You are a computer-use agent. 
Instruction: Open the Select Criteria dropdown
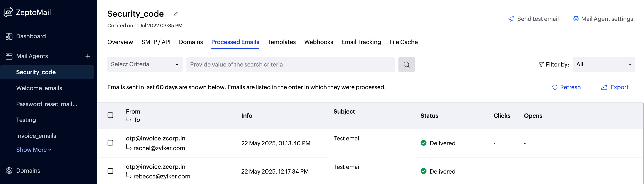145,65
